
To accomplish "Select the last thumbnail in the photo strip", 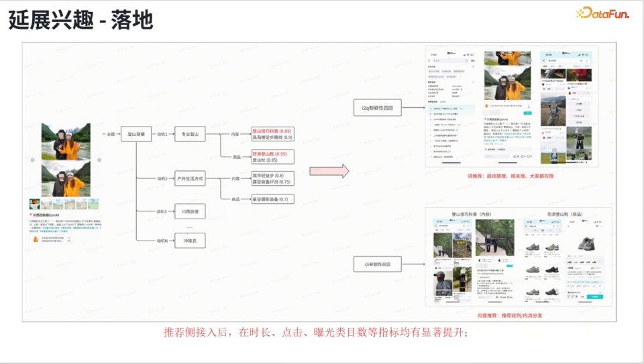I will (94, 204).
